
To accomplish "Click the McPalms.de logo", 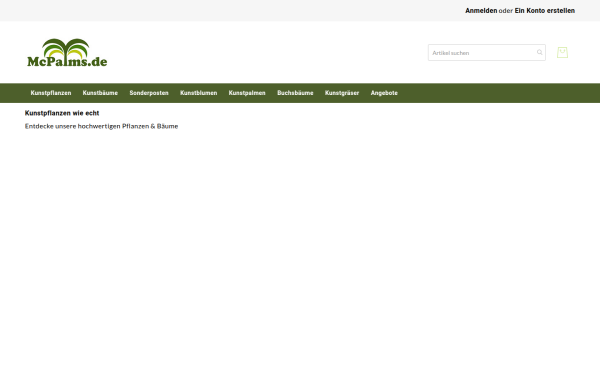I will (67, 53).
